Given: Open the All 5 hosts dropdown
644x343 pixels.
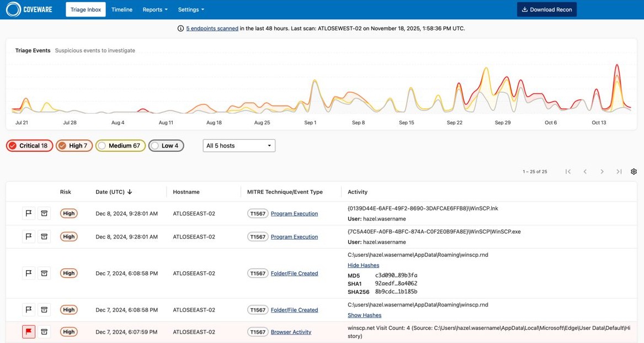Looking at the screenshot, I should [238, 145].
